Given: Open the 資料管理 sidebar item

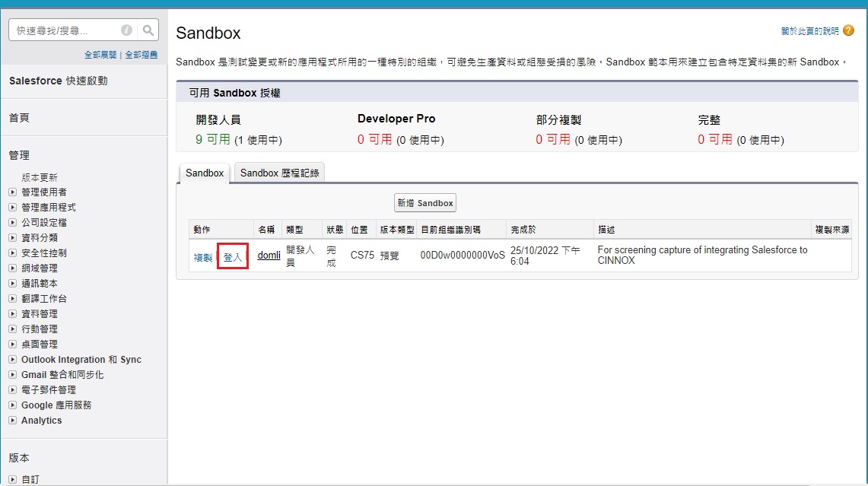Looking at the screenshot, I should point(40,314).
